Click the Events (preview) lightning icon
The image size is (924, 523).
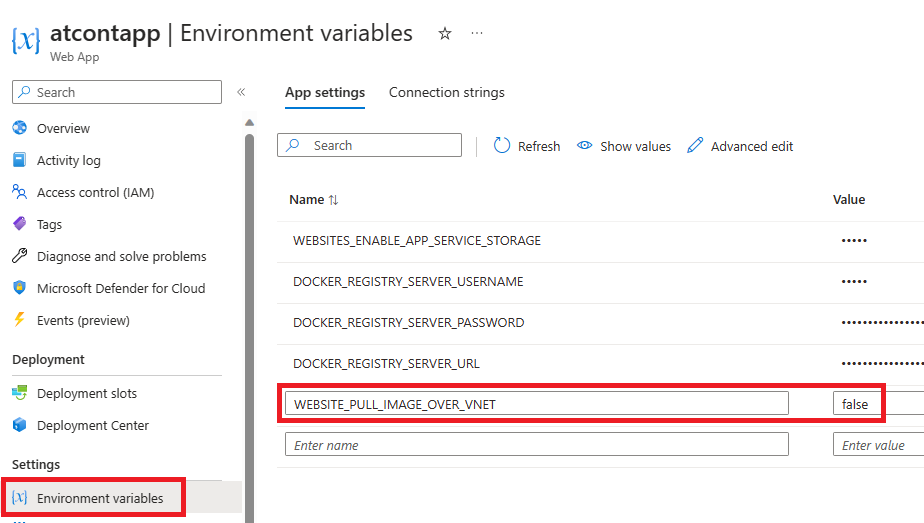coord(19,319)
